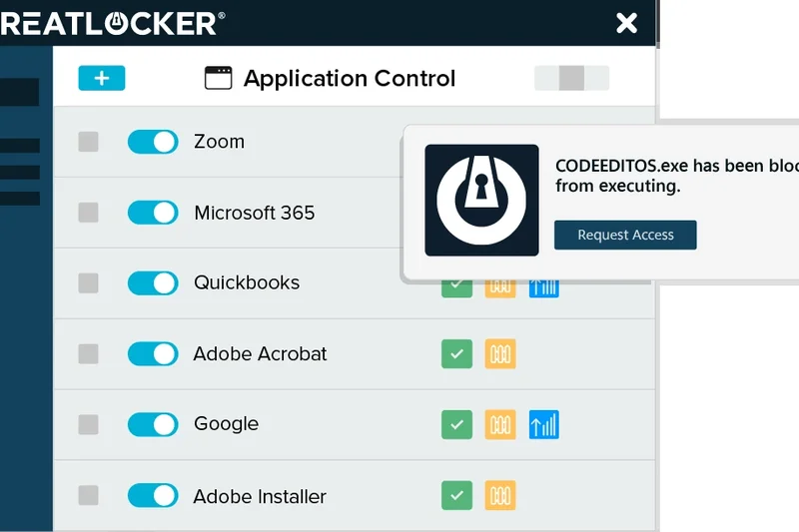Click Google orange ringfence icon
Viewport: 799px width, 532px height.
(500, 424)
